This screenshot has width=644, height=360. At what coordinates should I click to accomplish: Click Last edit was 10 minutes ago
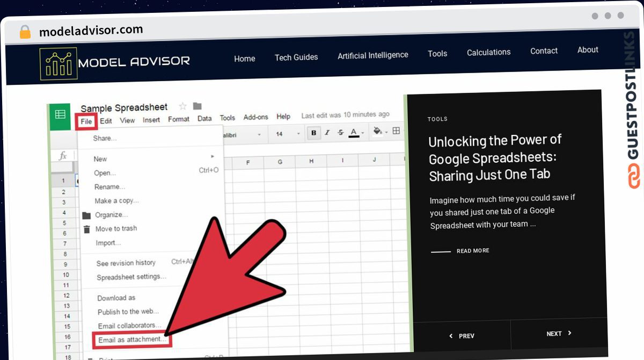click(346, 115)
